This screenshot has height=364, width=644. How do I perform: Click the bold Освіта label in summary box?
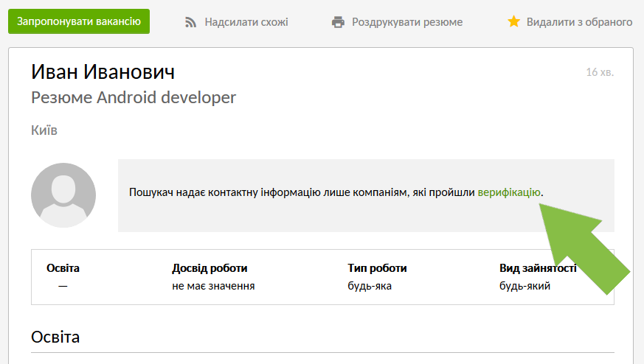(x=63, y=268)
